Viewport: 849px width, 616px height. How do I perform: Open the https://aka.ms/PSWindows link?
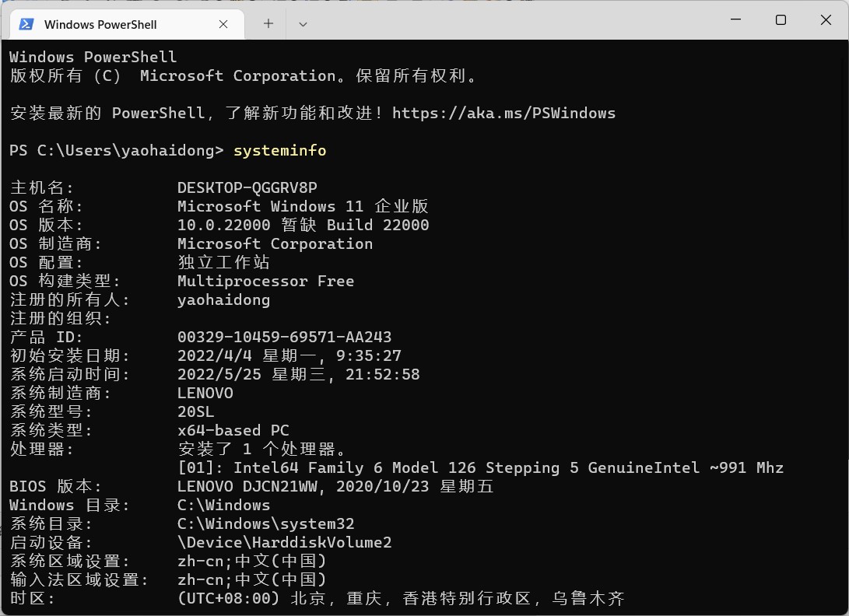[x=503, y=113]
